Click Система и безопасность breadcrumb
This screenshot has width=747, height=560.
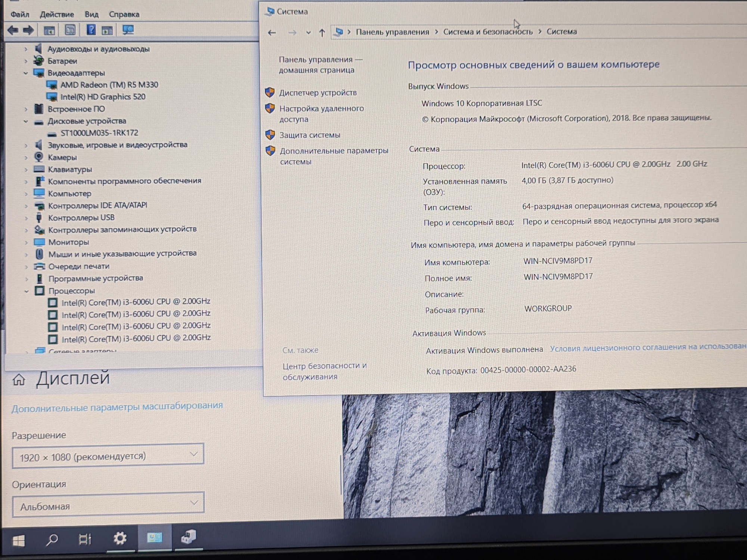point(488,32)
